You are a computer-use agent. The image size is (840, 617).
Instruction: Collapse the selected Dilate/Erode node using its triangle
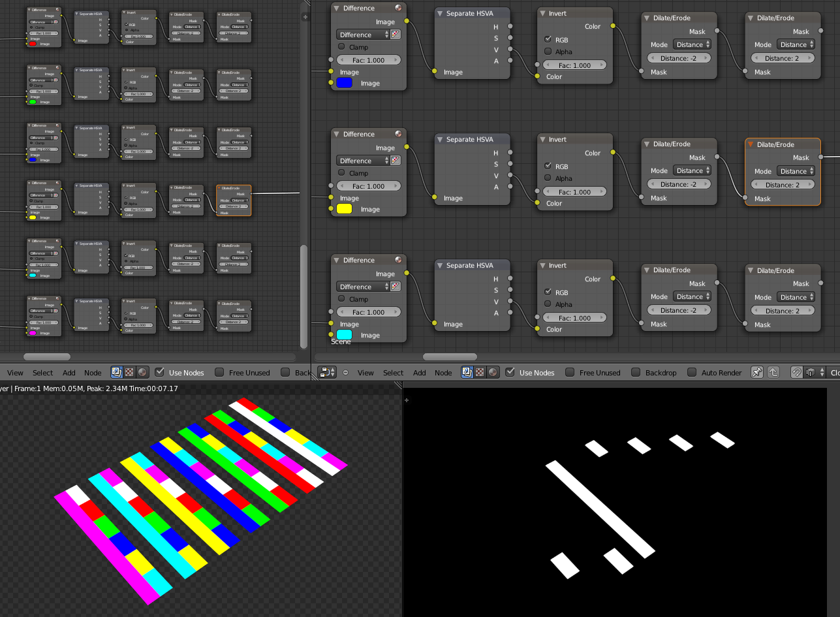click(751, 144)
